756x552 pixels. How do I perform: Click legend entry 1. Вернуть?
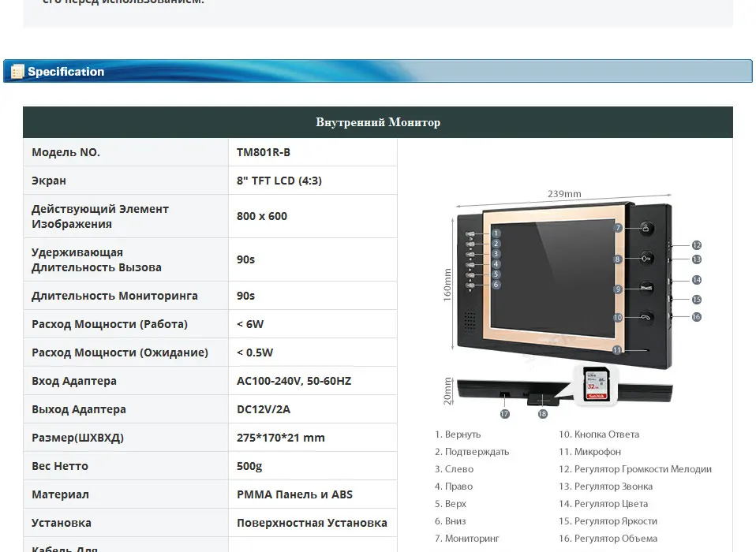458,435
